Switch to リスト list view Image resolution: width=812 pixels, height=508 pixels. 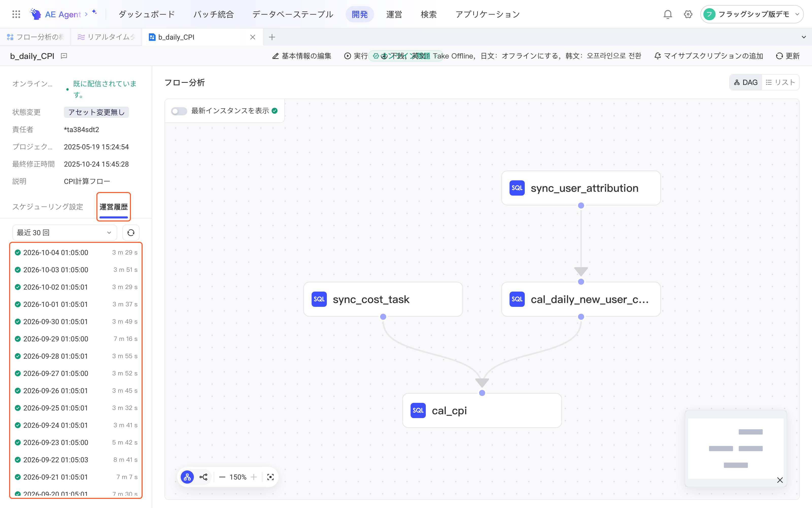(x=781, y=82)
